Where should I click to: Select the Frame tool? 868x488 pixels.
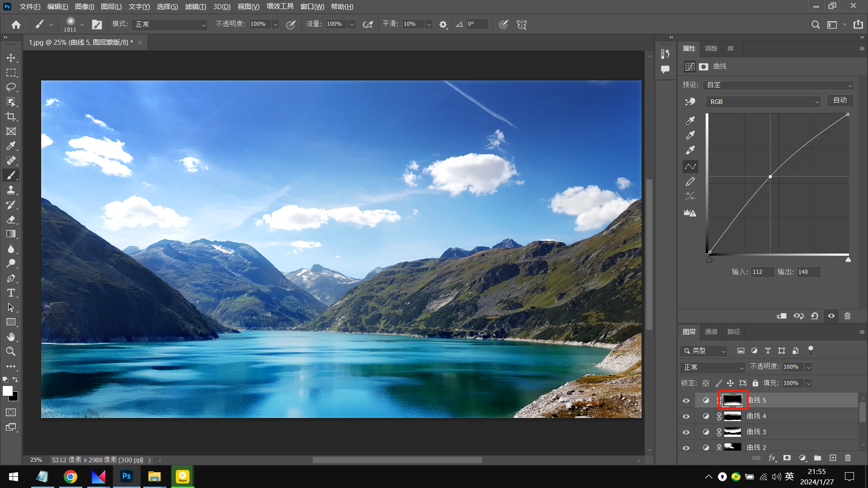(11, 131)
